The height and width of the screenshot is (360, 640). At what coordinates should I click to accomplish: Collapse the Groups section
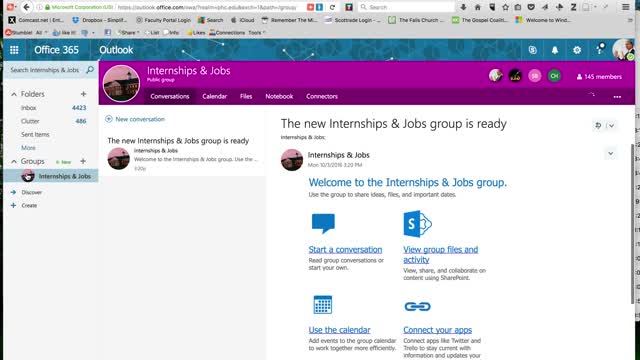14,162
